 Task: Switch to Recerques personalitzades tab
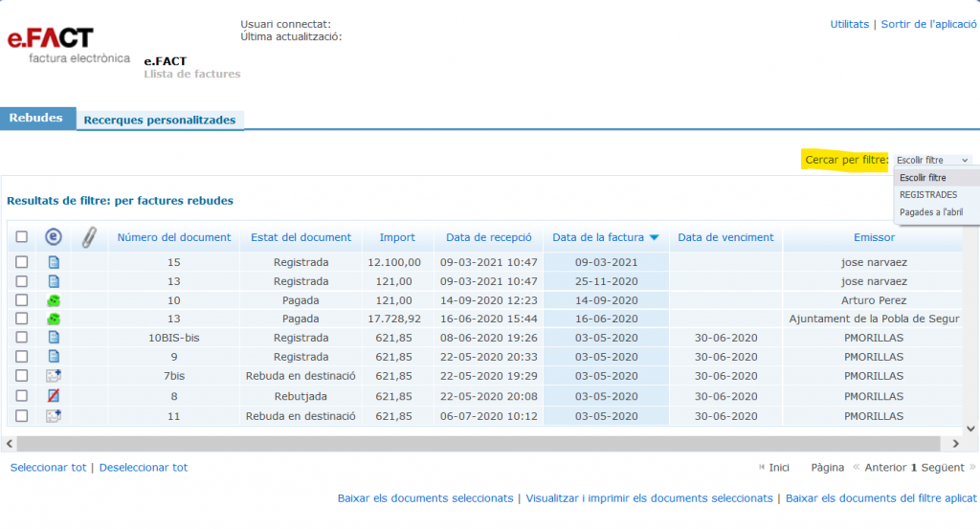click(x=159, y=121)
